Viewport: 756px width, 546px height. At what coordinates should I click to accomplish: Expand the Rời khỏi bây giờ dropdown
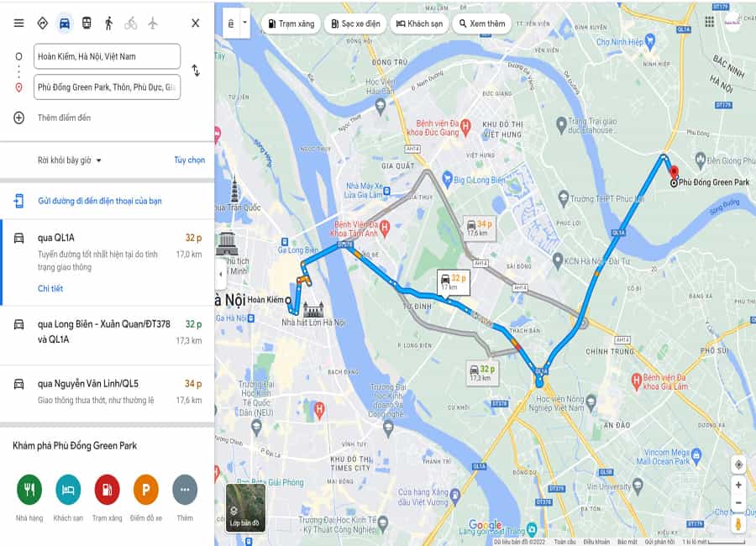70,160
